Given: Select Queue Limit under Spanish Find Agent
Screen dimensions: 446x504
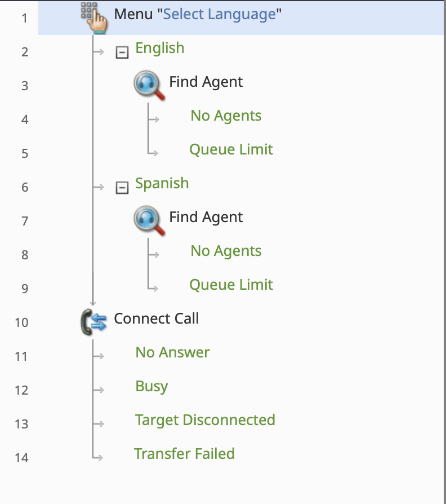Looking at the screenshot, I should pyautogui.click(x=231, y=285).
